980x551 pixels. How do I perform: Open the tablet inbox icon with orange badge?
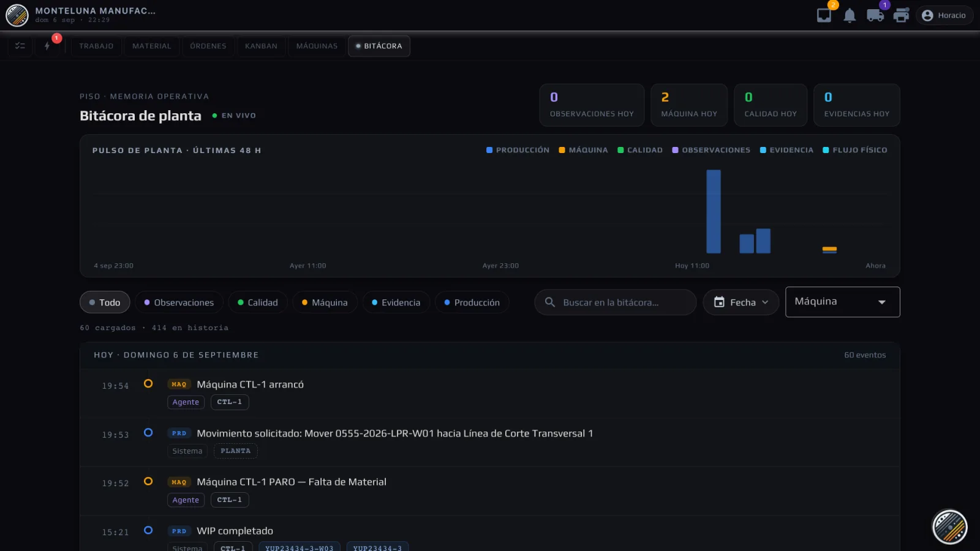tap(824, 15)
